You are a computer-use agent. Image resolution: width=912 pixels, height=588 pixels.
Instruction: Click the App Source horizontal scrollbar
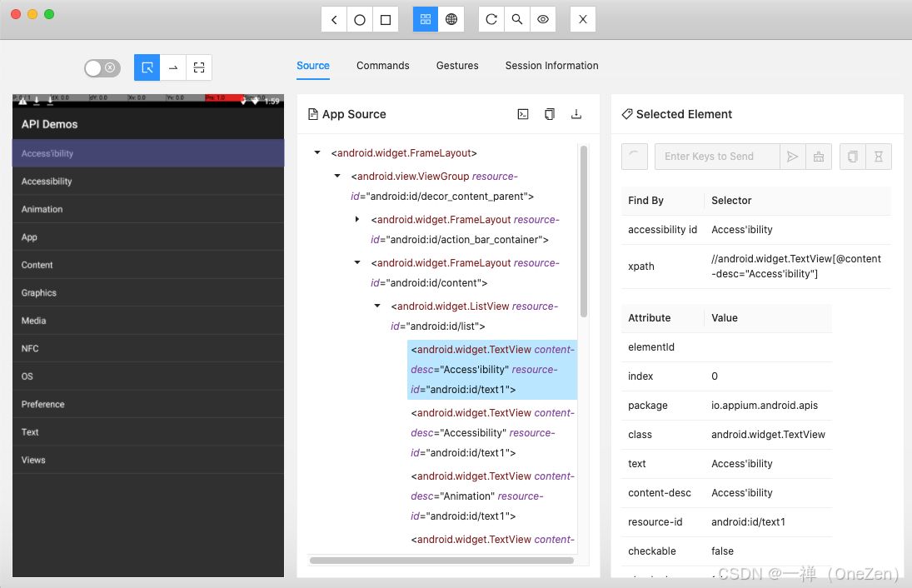click(x=441, y=561)
